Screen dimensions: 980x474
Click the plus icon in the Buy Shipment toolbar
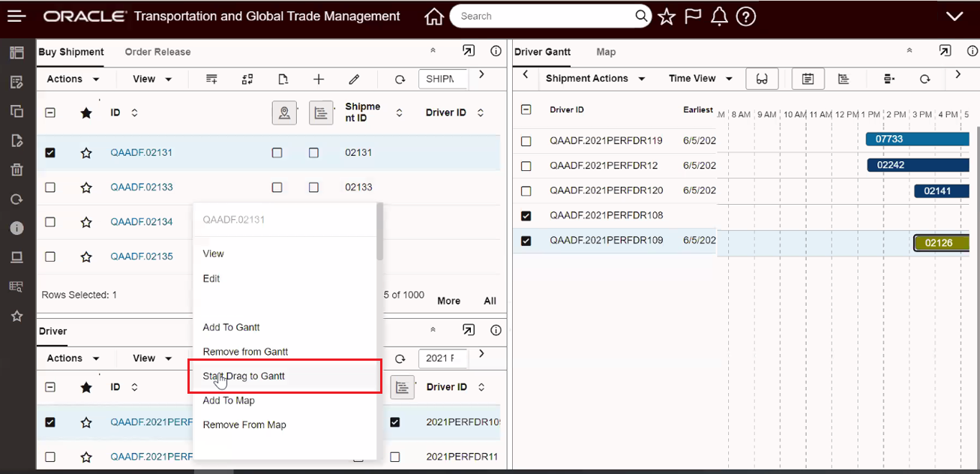point(319,79)
